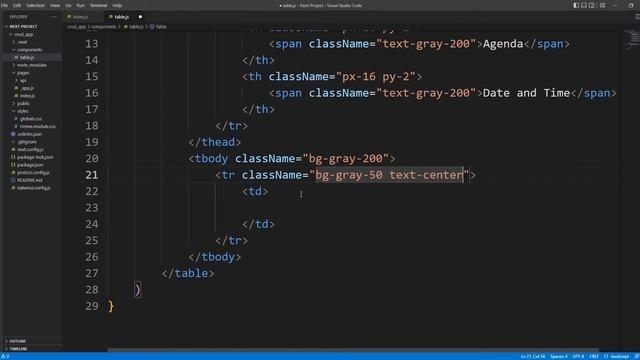This screenshot has height=360, width=640.
Task: Change encoding via UTF-8 status item
Action: point(578,356)
